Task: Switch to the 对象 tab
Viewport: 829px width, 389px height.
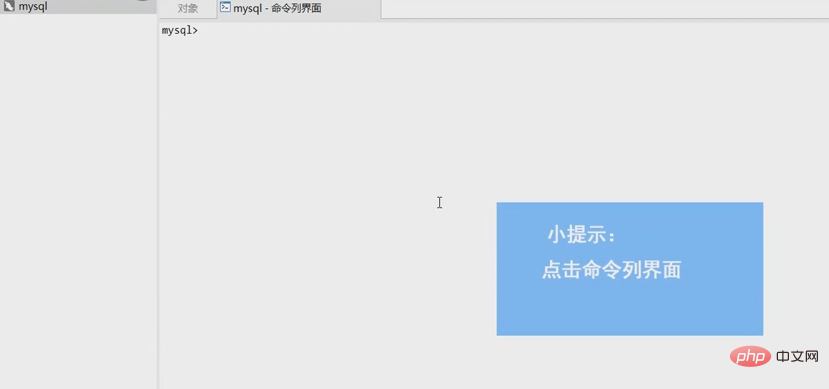Action: (188, 8)
